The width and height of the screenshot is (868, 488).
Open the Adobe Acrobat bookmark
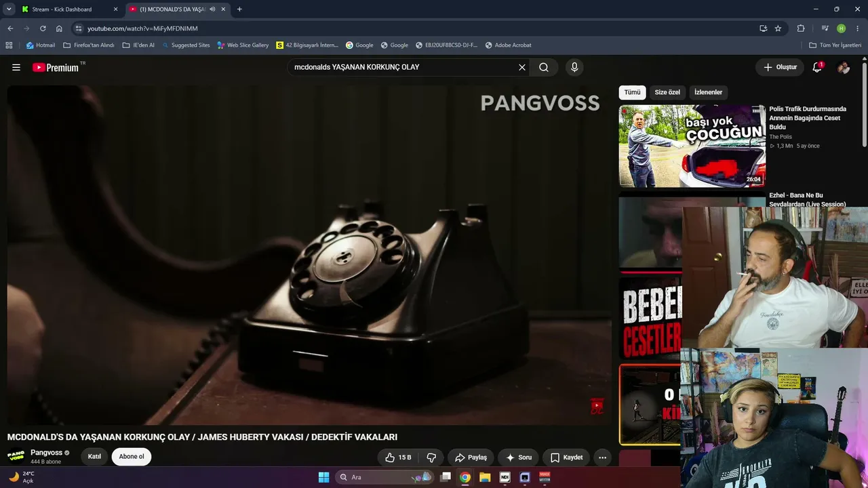tap(508, 45)
